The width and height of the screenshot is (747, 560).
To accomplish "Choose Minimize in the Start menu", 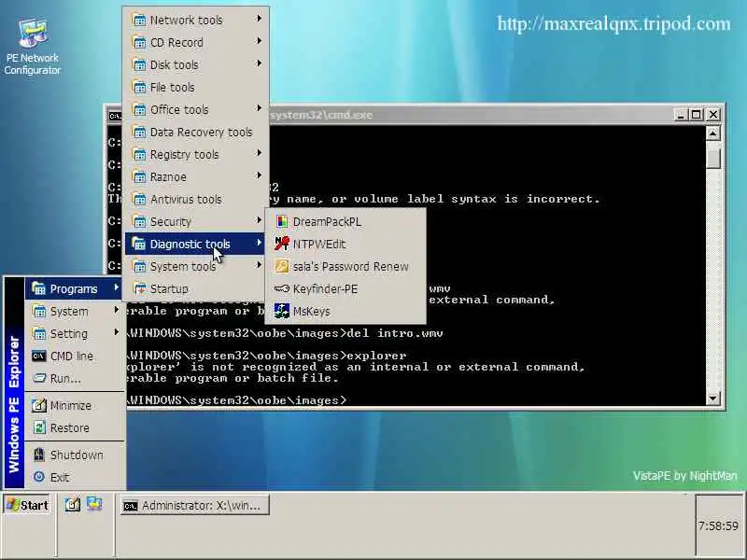I will pos(74,405).
